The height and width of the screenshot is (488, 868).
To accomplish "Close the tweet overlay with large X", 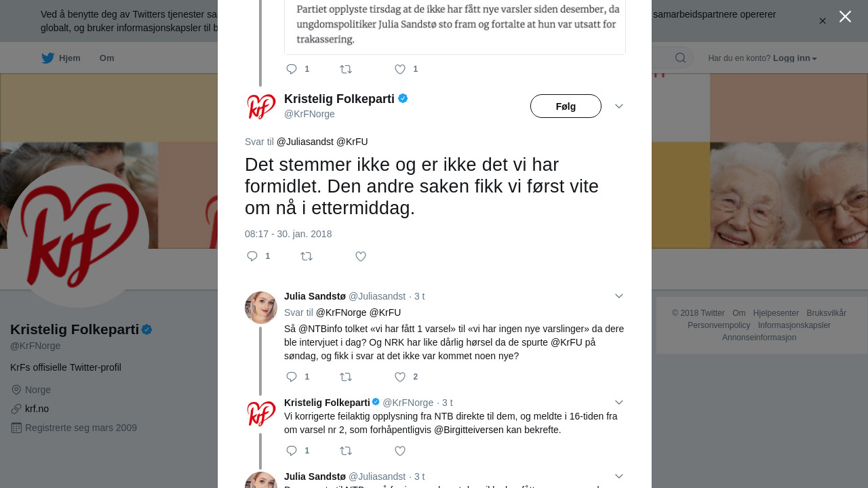I will pos(845,16).
